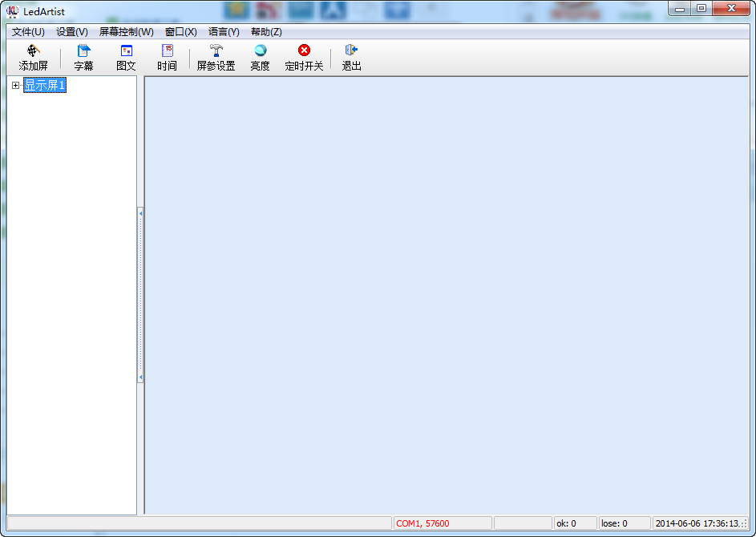This screenshot has height=537, width=756.
Task: Select 显示屏1 in the tree
Action: [45, 85]
